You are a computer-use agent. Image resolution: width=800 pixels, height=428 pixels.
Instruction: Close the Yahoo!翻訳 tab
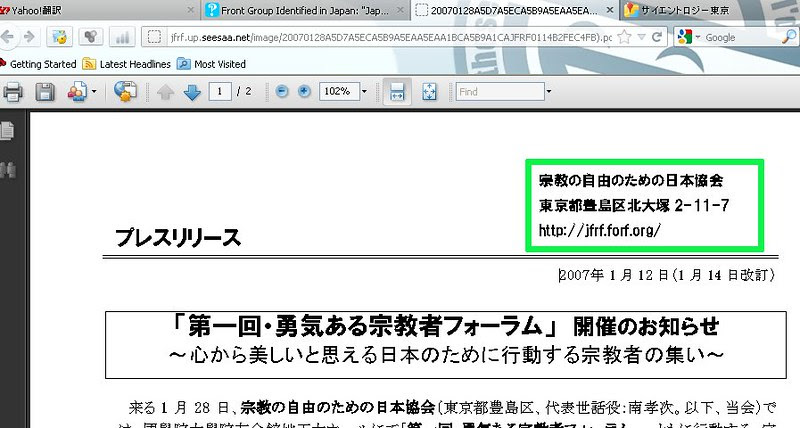coord(190,10)
